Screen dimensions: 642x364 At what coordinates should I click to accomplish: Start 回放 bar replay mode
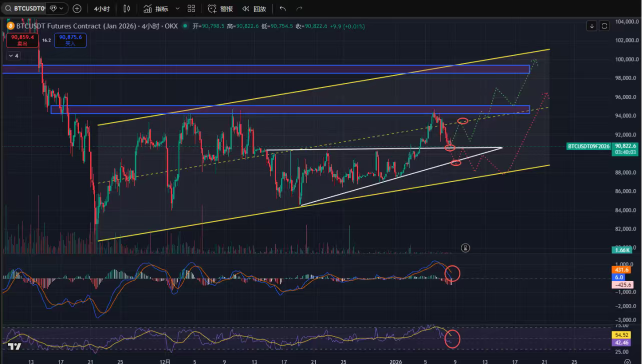254,8
